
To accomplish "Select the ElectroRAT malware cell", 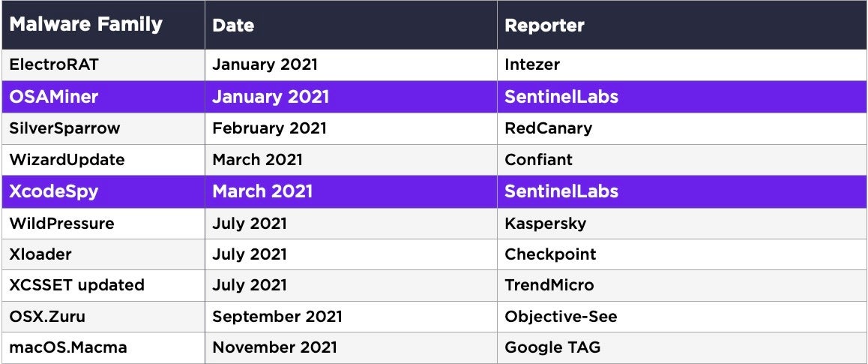I will pyautogui.click(x=54, y=65).
